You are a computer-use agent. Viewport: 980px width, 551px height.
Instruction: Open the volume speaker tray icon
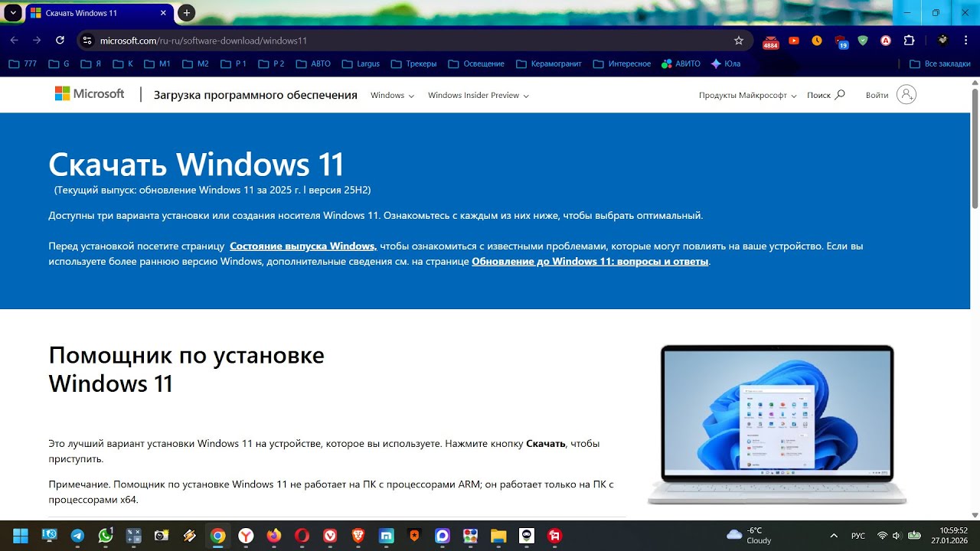coord(897,536)
